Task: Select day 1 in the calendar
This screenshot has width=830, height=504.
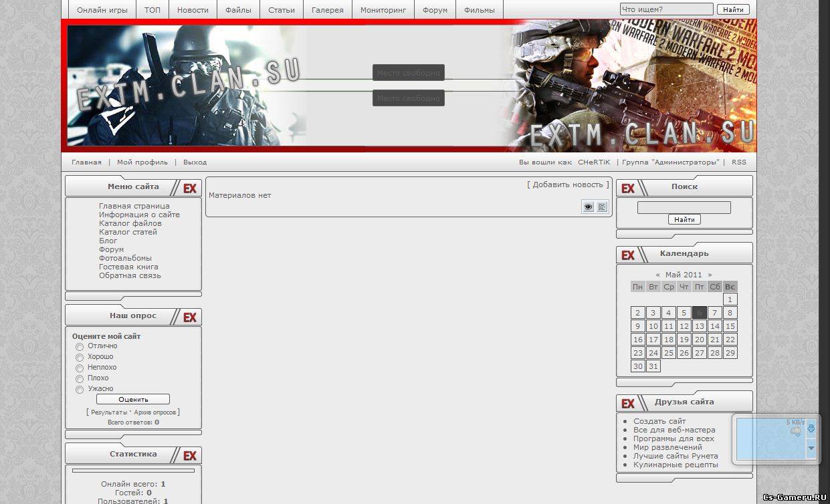Action: 730,299
